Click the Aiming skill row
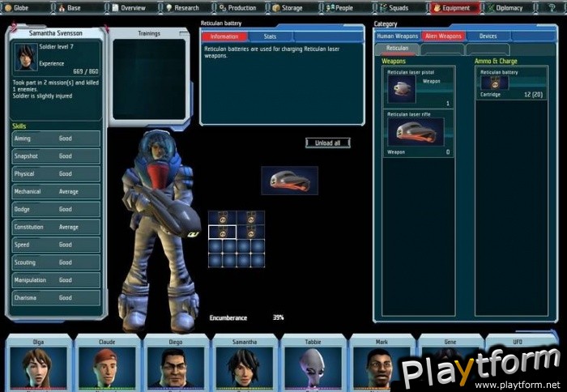 coord(56,138)
